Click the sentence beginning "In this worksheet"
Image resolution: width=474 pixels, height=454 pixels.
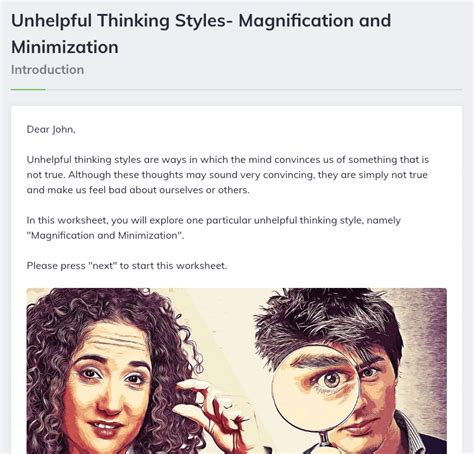(x=213, y=228)
